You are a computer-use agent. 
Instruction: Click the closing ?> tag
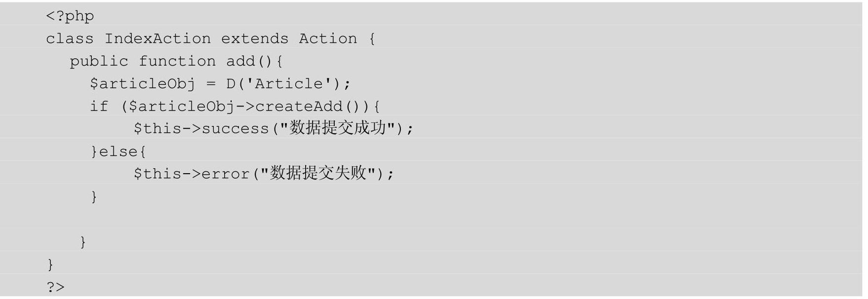pyautogui.click(x=55, y=287)
